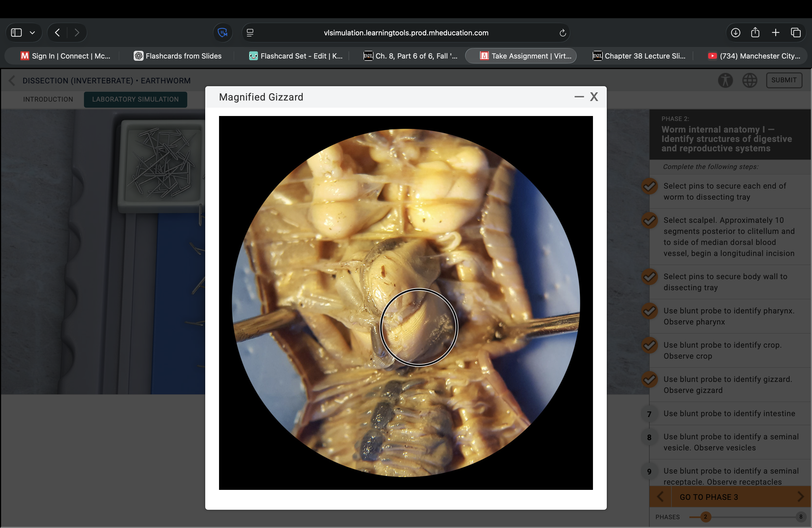Click the Safari share icon
Viewport: 812px width, 528px height.
[755, 33]
